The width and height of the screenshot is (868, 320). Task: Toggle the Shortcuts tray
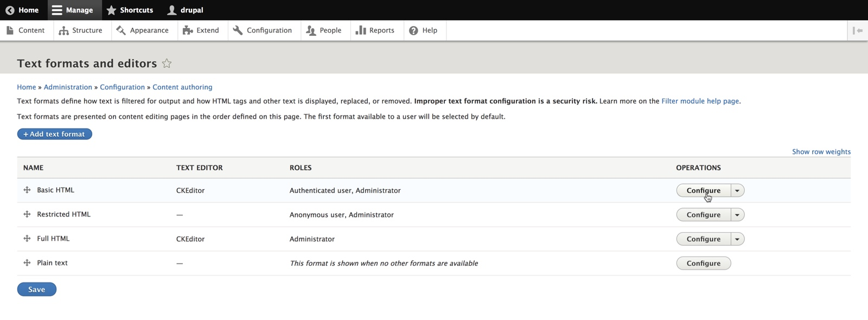130,10
